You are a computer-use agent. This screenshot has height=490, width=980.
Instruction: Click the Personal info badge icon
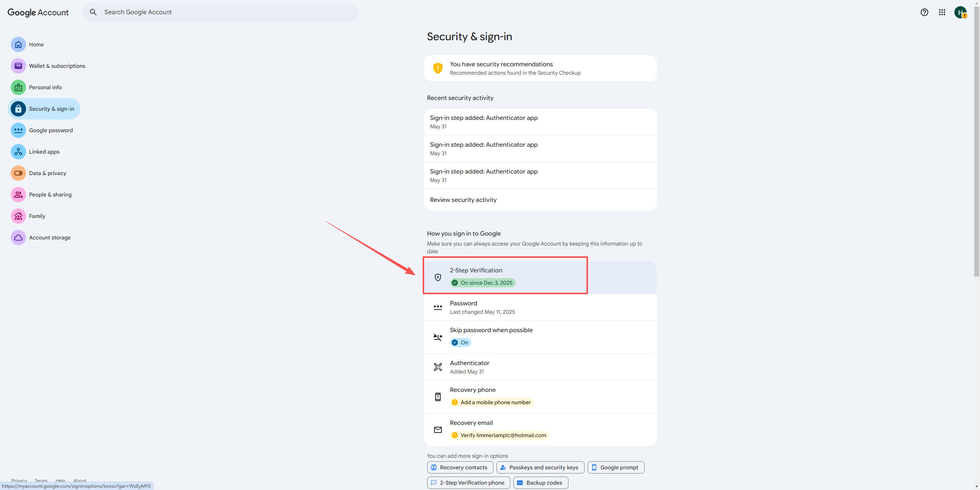(x=18, y=87)
